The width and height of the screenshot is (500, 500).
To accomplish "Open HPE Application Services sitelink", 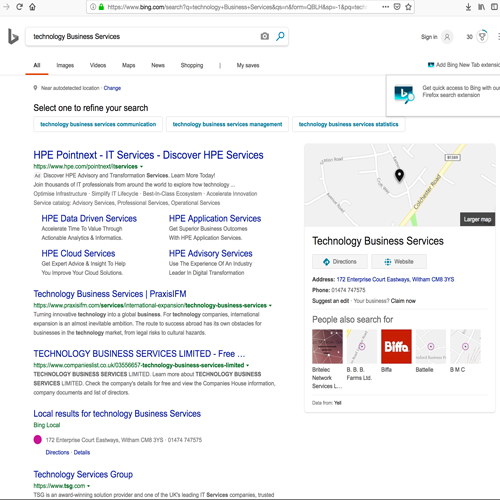I will coord(215,218).
